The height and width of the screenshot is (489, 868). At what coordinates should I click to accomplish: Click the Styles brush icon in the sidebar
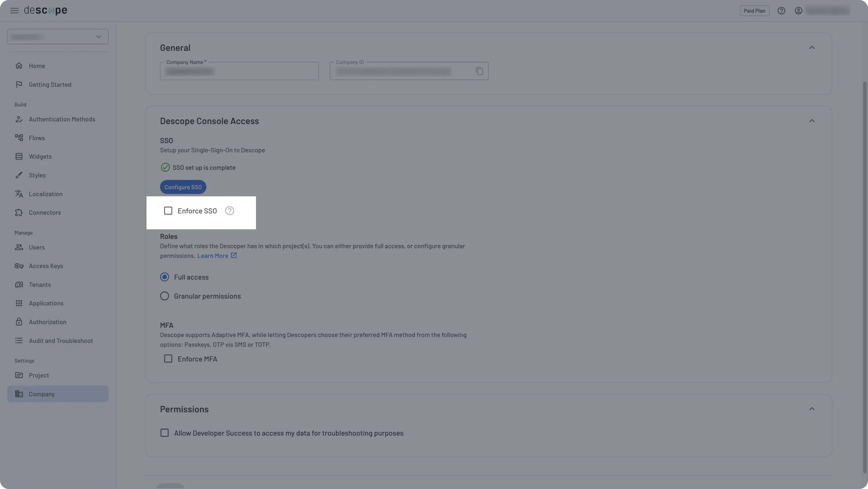19,175
